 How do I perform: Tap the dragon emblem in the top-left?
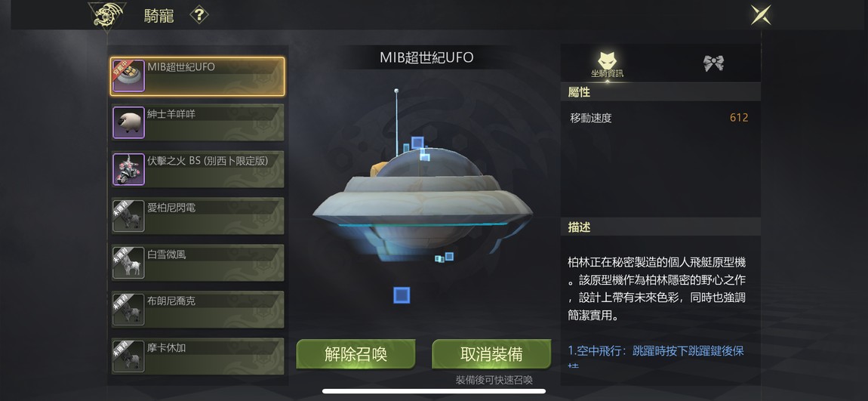coord(107,16)
